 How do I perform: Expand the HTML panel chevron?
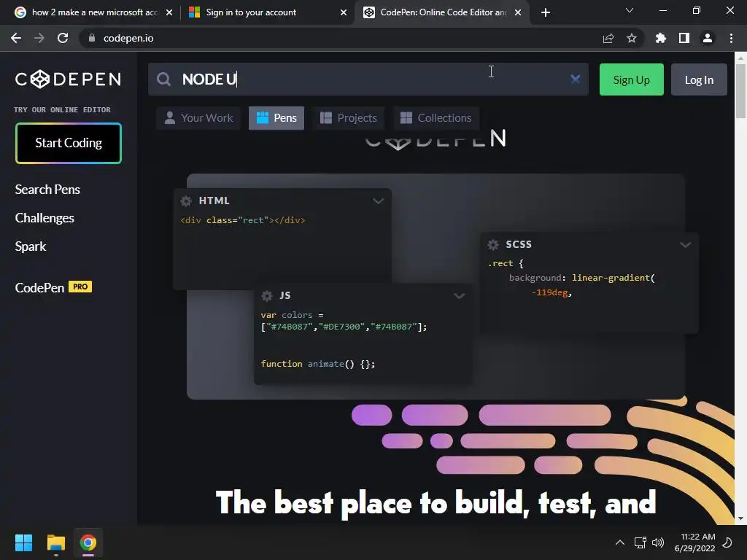pyautogui.click(x=379, y=201)
